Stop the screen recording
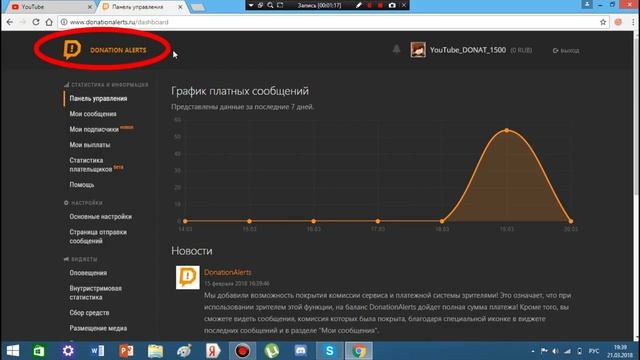The width and height of the screenshot is (640, 360). (x=380, y=5)
